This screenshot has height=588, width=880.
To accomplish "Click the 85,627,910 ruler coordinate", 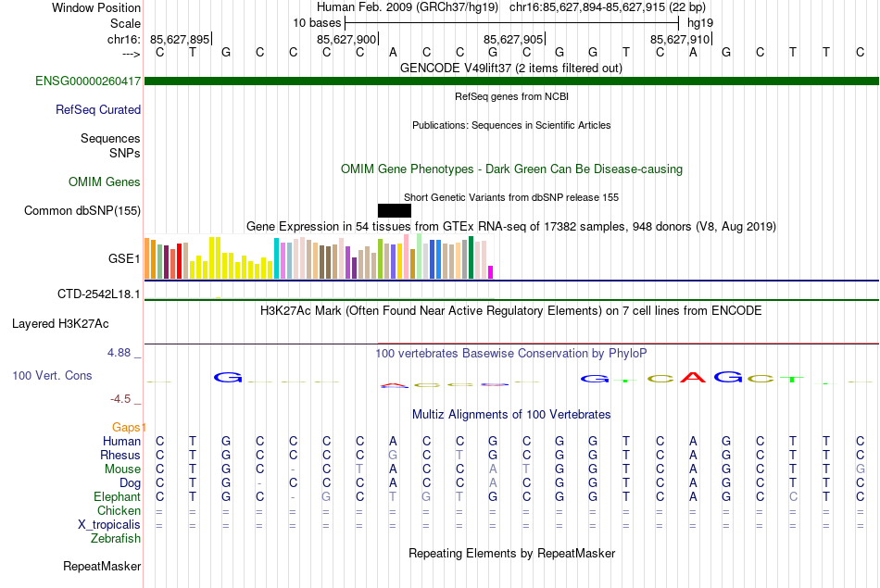I will pyautogui.click(x=680, y=39).
